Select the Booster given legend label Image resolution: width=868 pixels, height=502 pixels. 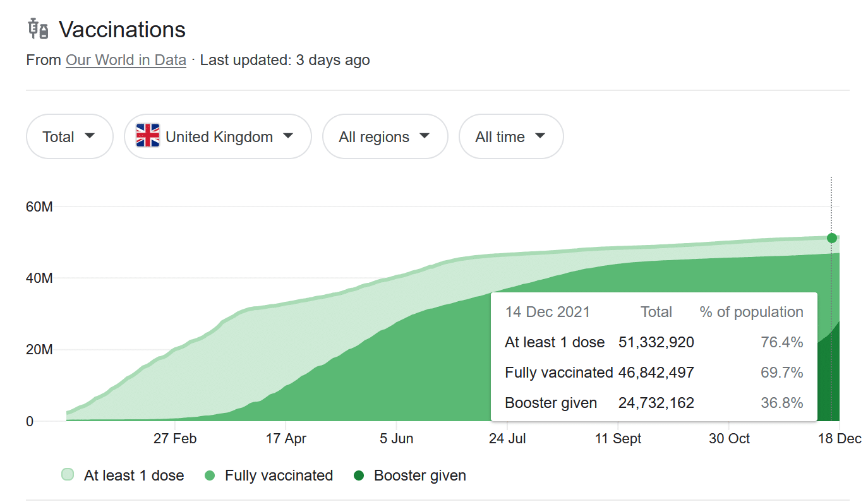(419, 475)
